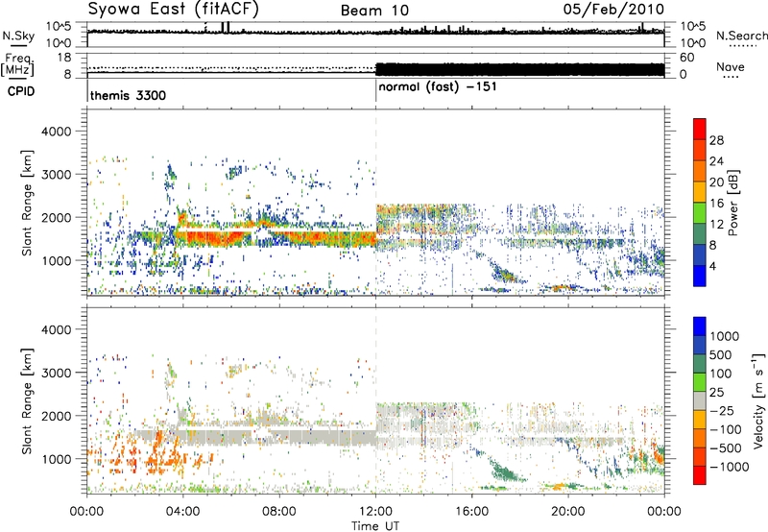The width and height of the screenshot is (768, 532).
Task: Click the 'Beam 10' label
Action: click(374, 11)
